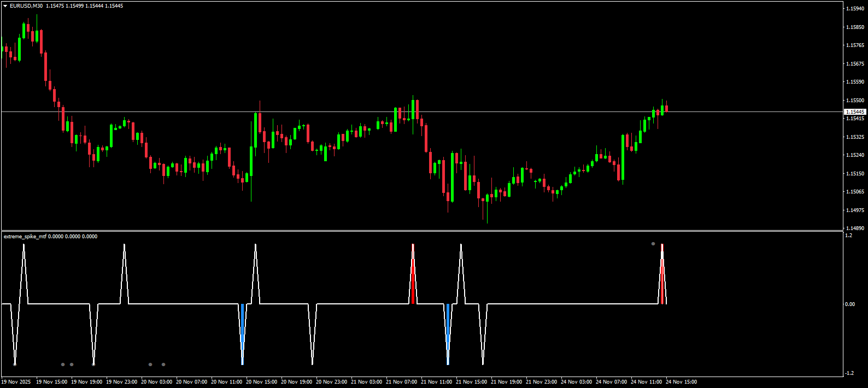The image size is (868, 388).
Task: Click the 24 Nov 11:00 time label
Action: pyautogui.click(x=647, y=382)
